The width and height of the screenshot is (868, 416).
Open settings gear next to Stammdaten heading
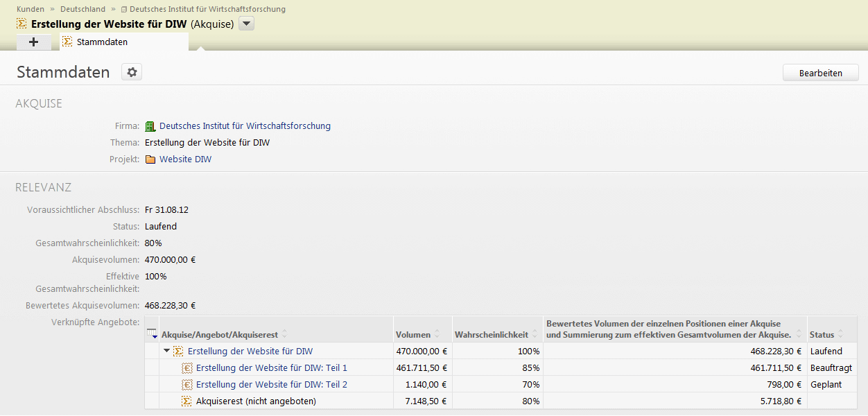[x=132, y=72]
